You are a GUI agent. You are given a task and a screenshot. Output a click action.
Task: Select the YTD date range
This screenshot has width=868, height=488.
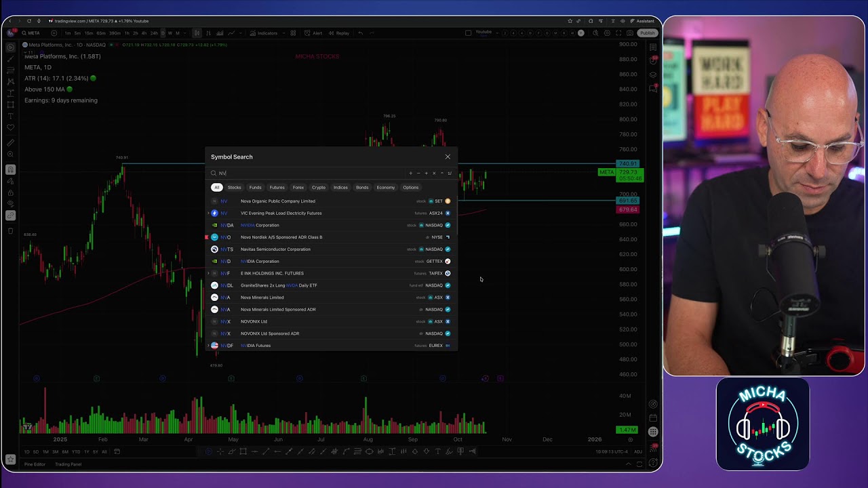click(76, 451)
